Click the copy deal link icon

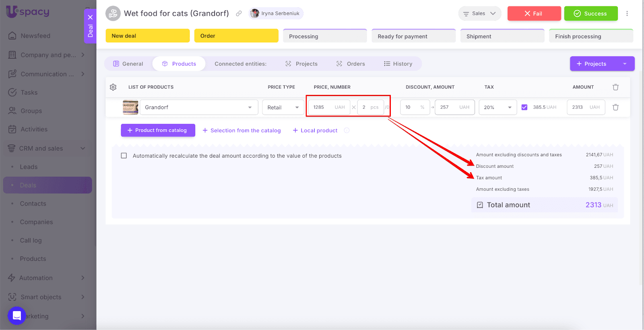(239, 14)
